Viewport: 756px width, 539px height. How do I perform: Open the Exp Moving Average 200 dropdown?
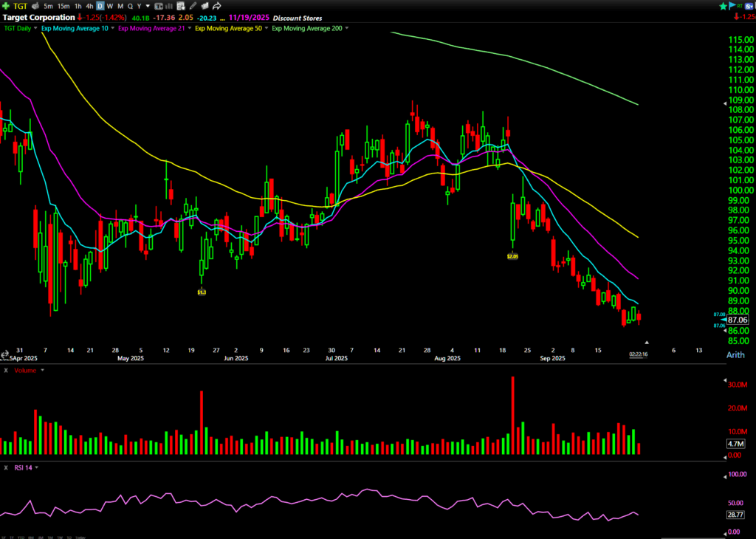[347, 28]
